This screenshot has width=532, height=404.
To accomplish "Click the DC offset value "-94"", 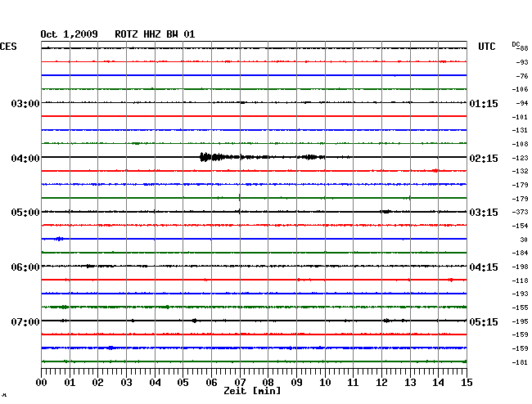I will point(522,103).
